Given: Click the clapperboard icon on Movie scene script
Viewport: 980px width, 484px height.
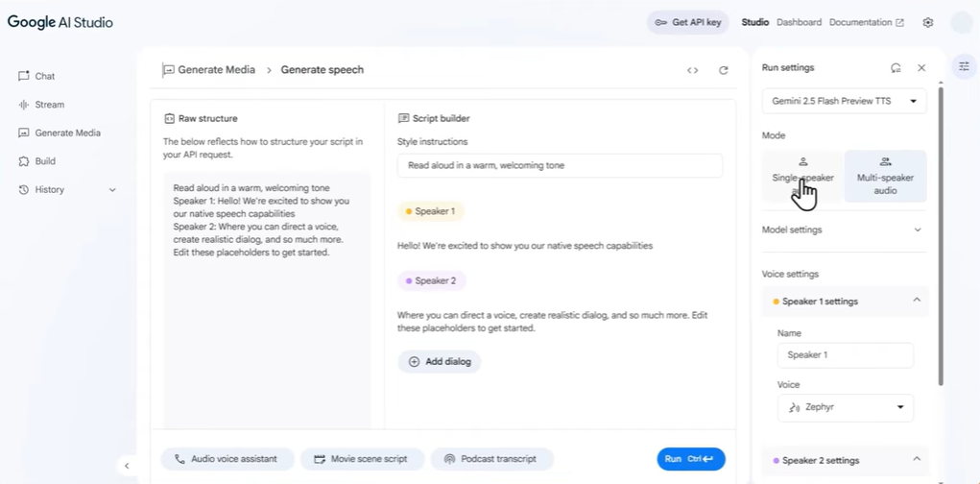Looking at the screenshot, I should tap(320, 459).
